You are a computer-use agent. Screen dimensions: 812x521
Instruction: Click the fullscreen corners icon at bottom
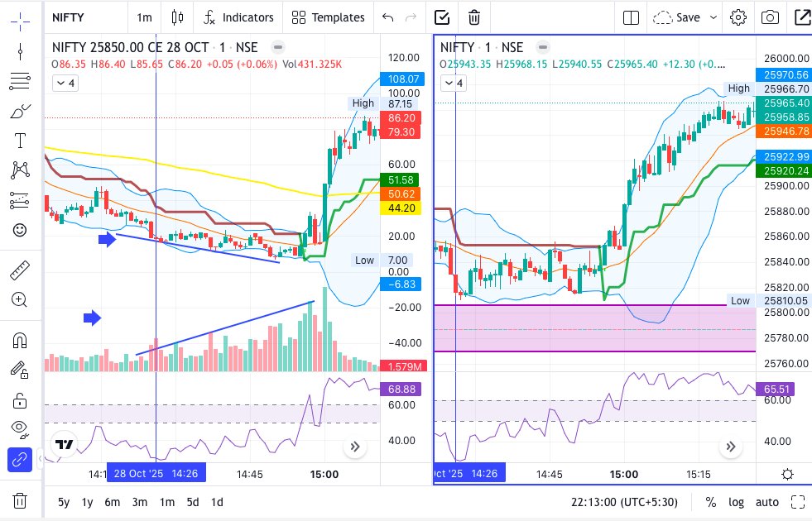tap(798, 501)
